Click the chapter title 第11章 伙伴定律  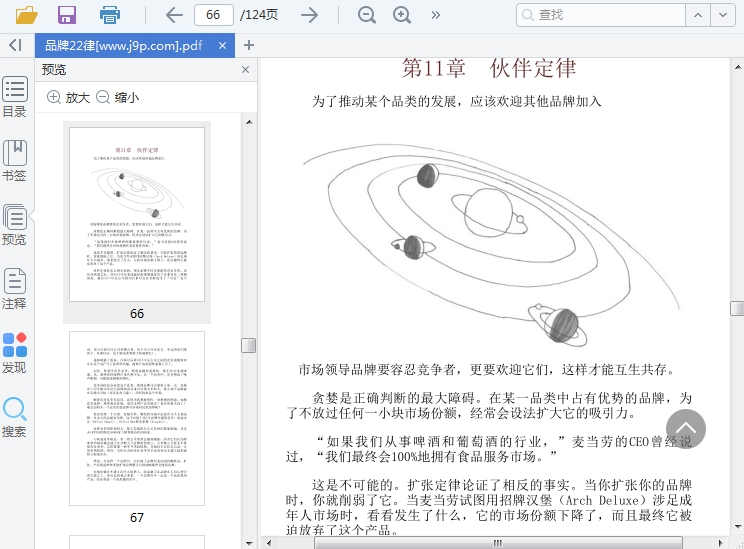(x=489, y=69)
